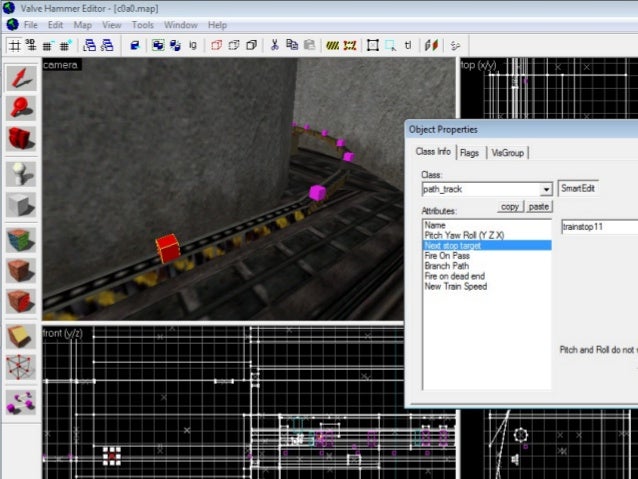Toggle the 2D grid display button
Image resolution: width=638 pixels, height=479 pixels.
[x=16, y=45]
